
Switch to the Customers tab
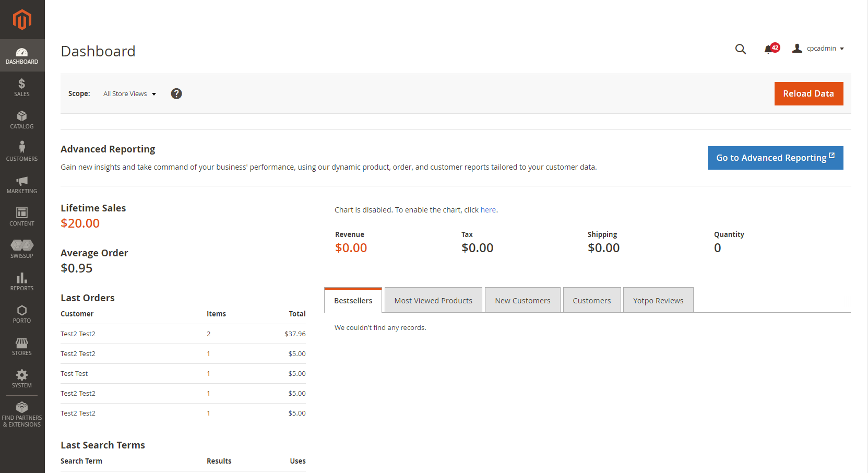592,300
